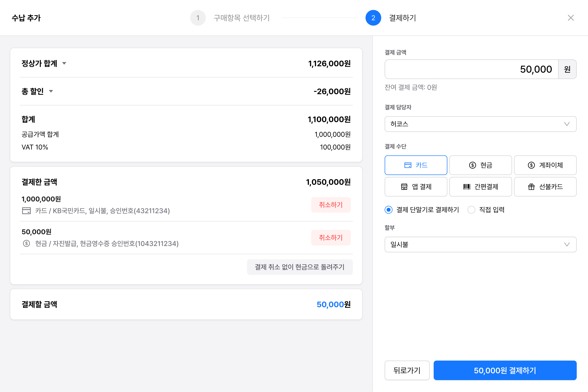Select 선불카드 prepaid card gift icon
Image resolution: width=588 pixels, height=392 pixels.
pos(531,187)
